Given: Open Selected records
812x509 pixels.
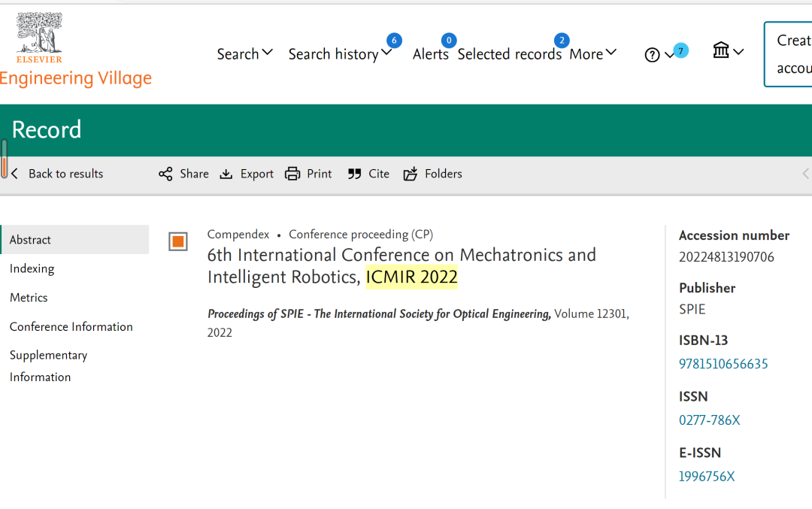Looking at the screenshot, I should pos(510,54).
